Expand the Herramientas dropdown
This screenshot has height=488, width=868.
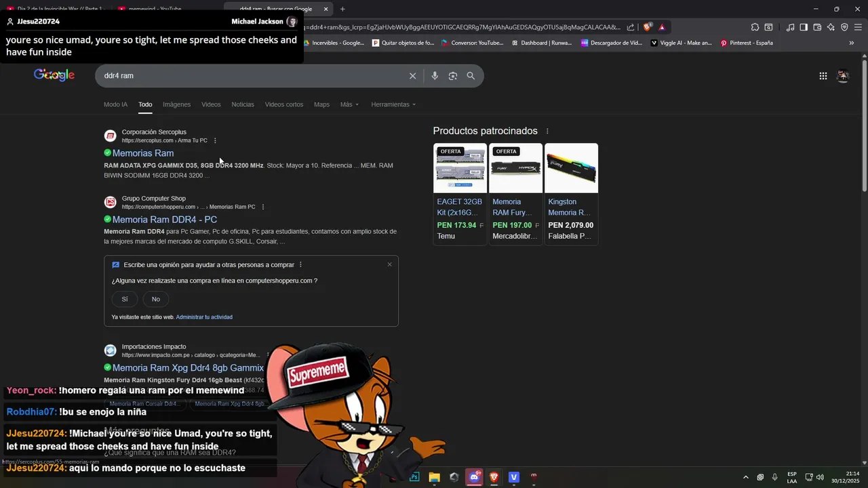393,104
